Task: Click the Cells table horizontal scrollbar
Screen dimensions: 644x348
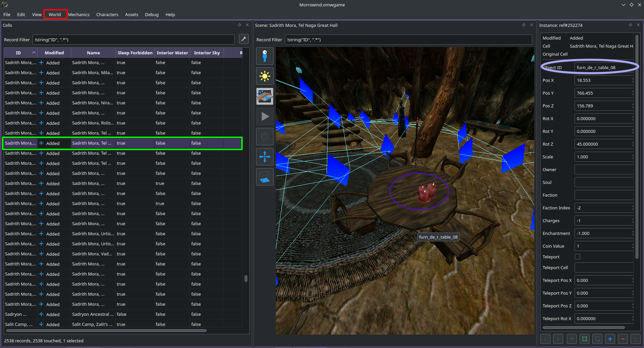Action: click(x=106, y=331)
